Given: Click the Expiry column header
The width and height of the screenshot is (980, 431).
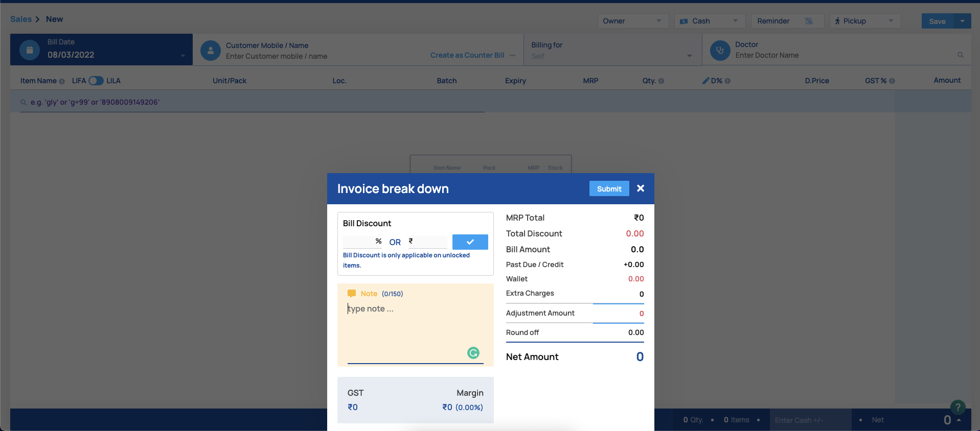Looking at the screenshot, I should click(515, 81).
